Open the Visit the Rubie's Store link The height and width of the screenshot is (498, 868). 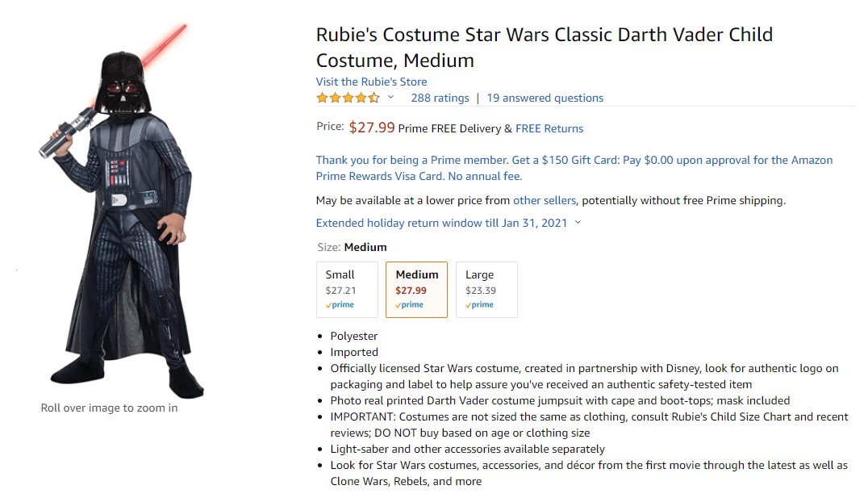[x=371, y=82]
